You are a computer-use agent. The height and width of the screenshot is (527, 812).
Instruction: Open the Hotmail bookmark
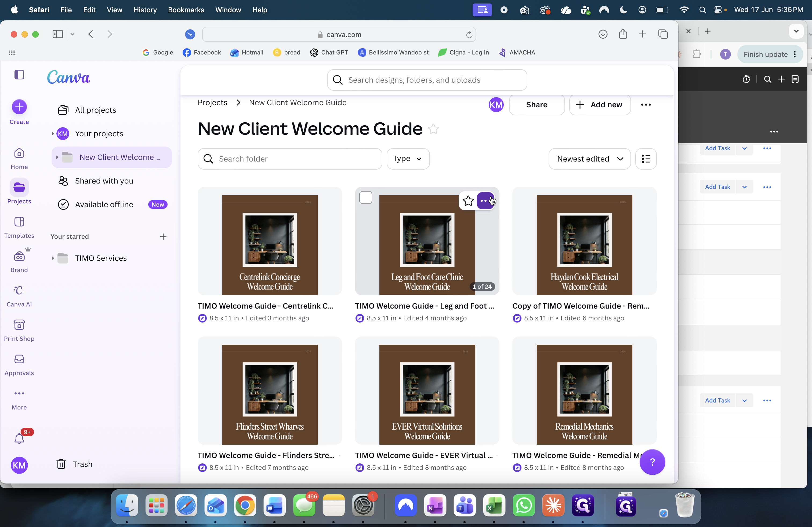pos(247,53)
